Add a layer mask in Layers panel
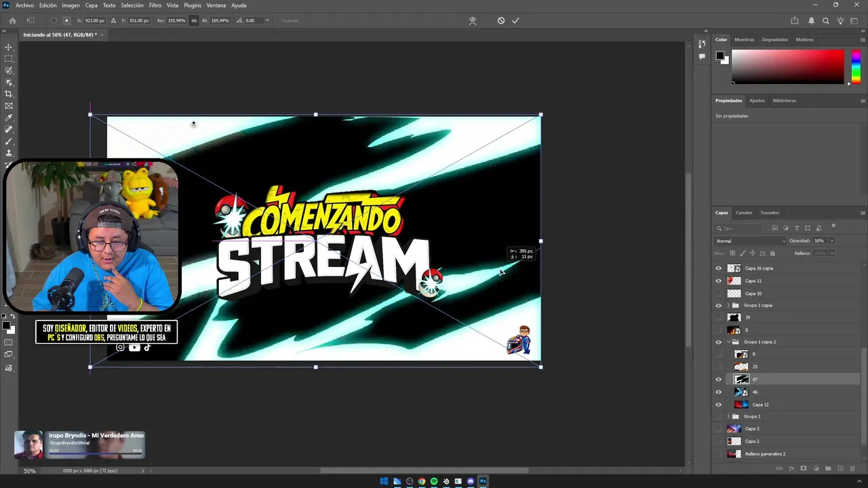 pyautogui.click(x=804, y=468)
